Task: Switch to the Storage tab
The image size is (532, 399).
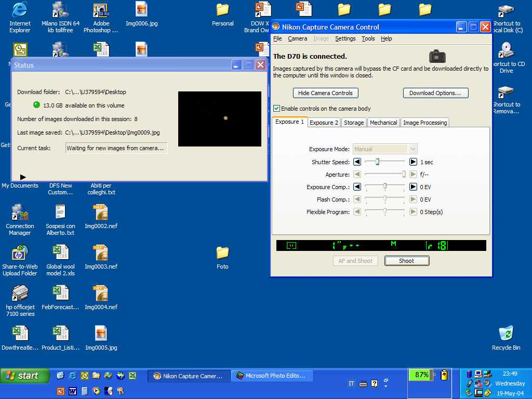Action: pyautogui.click(x=353, y=123)
